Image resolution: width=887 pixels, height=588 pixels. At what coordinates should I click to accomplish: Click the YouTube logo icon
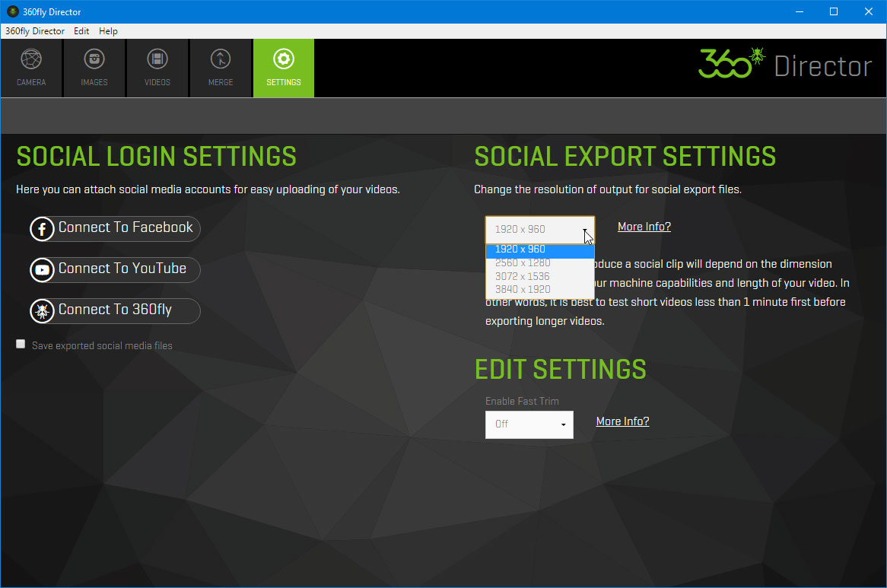tap(42, 270)
